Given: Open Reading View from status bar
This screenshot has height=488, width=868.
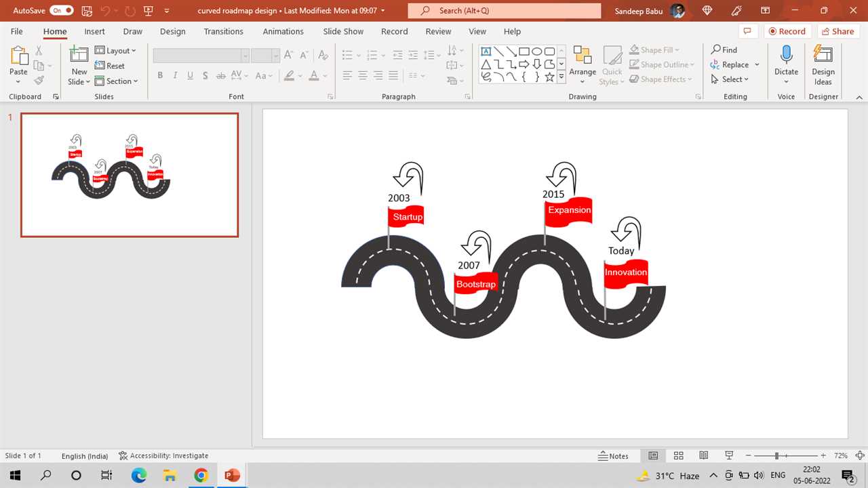Looking at the screenshot, I should (x=704, y=456).
